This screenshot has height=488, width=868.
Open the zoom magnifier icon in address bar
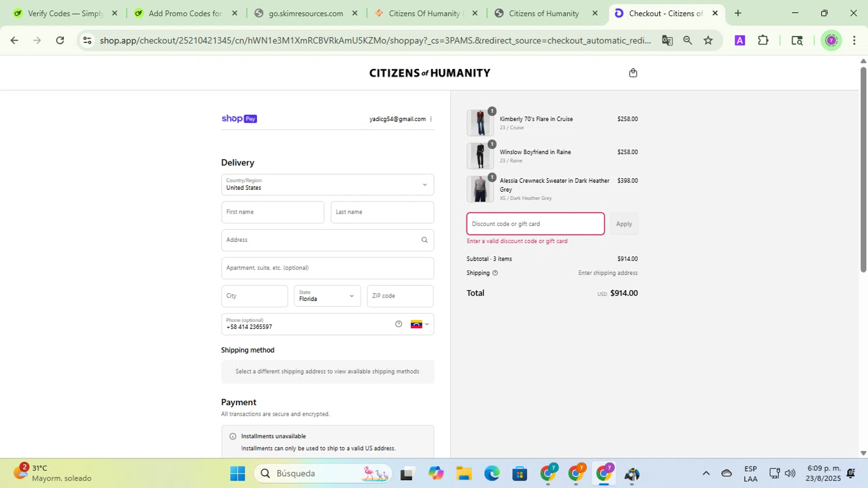coord(687,41)
